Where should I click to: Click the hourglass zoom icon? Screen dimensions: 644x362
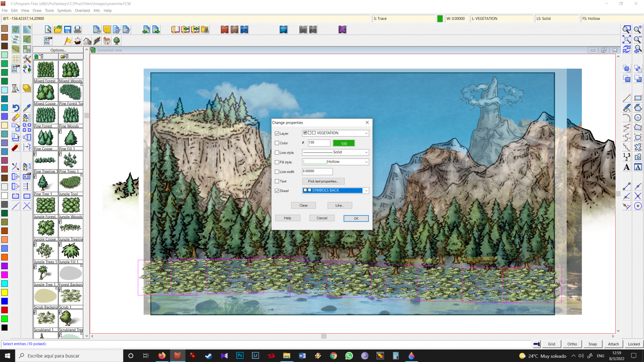pyautogui.click(x=15, y=88)
